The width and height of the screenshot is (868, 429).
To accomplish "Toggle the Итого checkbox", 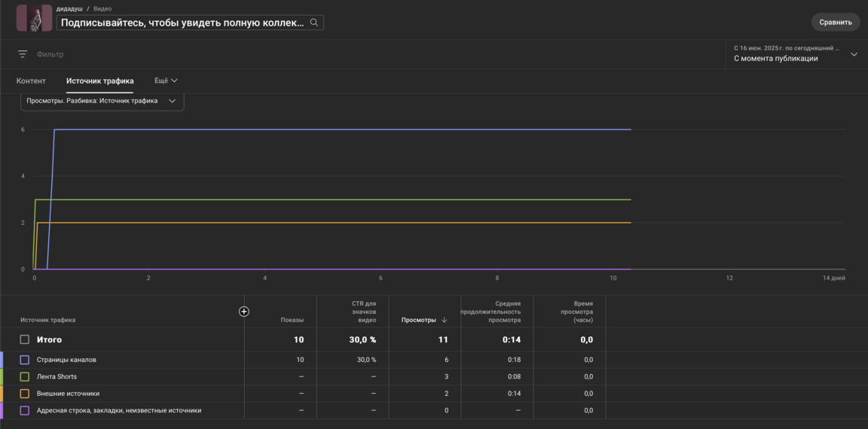I will (x=25, y=339).
